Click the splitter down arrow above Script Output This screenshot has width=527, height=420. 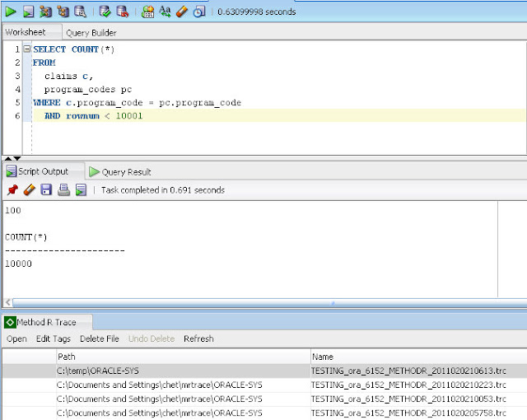point(16,157)
